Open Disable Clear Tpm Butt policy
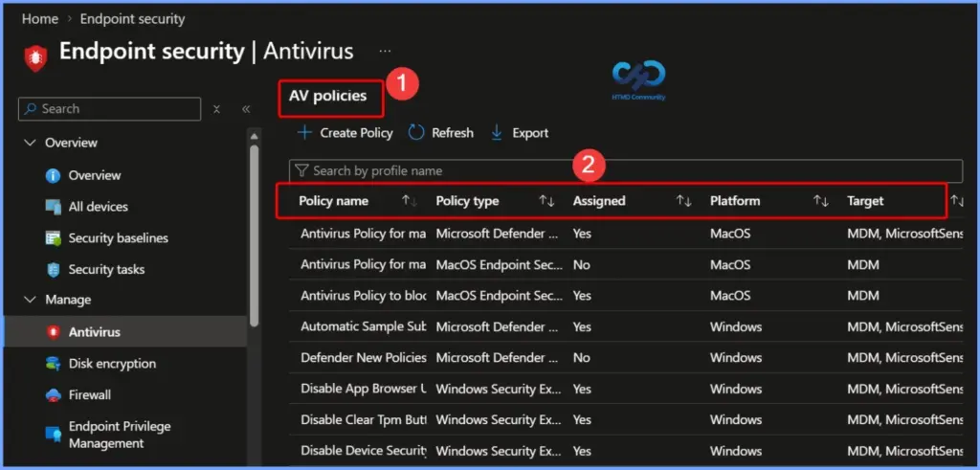980x470 pixels. [x=363, y=420]
